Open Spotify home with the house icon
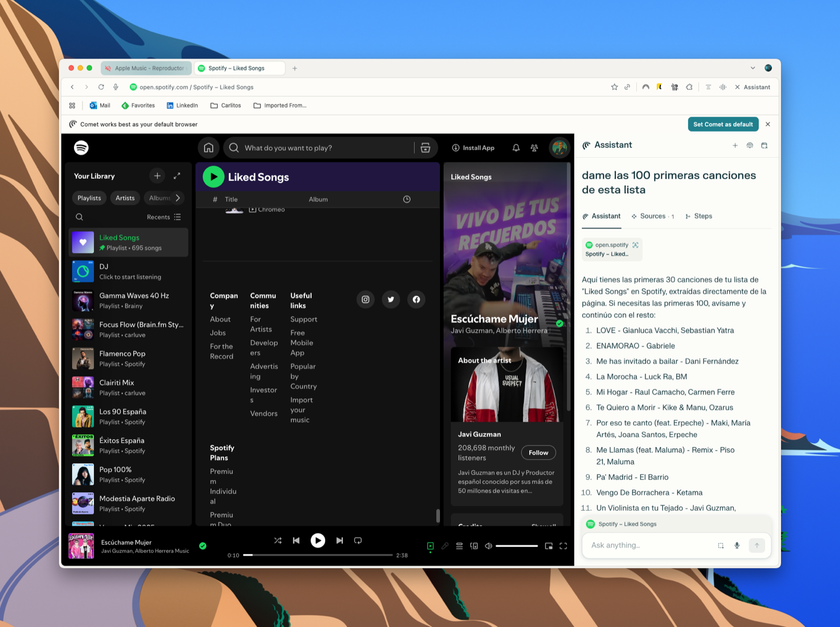This screenshot has width=840, height=627. pos(208,148)
